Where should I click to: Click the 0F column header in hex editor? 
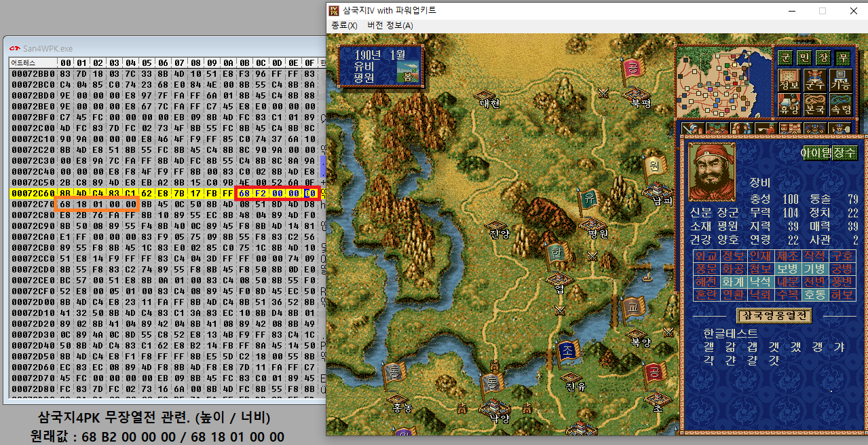pos(310,63)
